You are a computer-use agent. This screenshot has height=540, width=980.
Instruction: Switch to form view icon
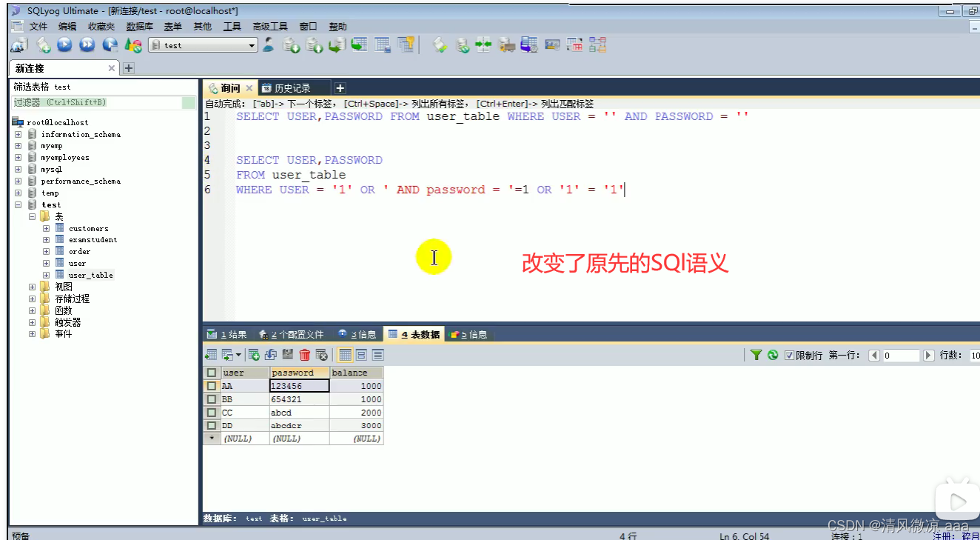coord(361,355)
